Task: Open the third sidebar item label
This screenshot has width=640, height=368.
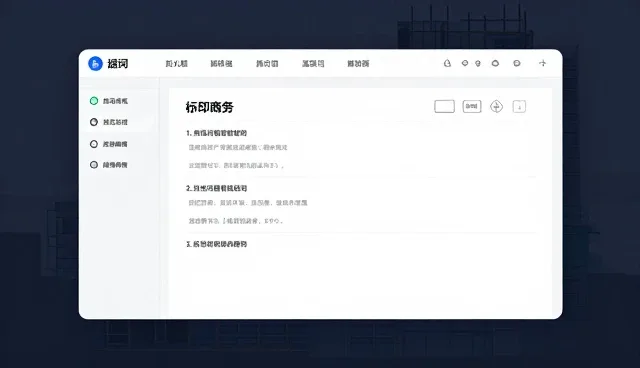Action: tap(115, 144)
